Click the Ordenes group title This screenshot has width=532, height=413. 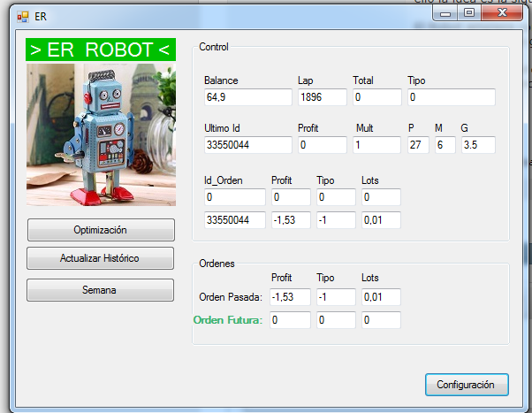click(217, 264)
